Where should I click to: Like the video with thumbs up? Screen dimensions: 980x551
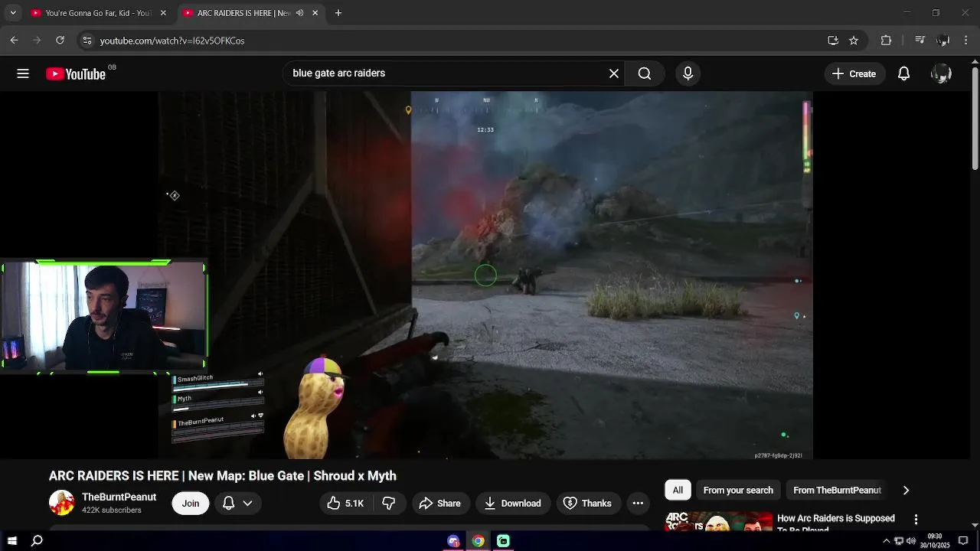click(x=345, y=504)
